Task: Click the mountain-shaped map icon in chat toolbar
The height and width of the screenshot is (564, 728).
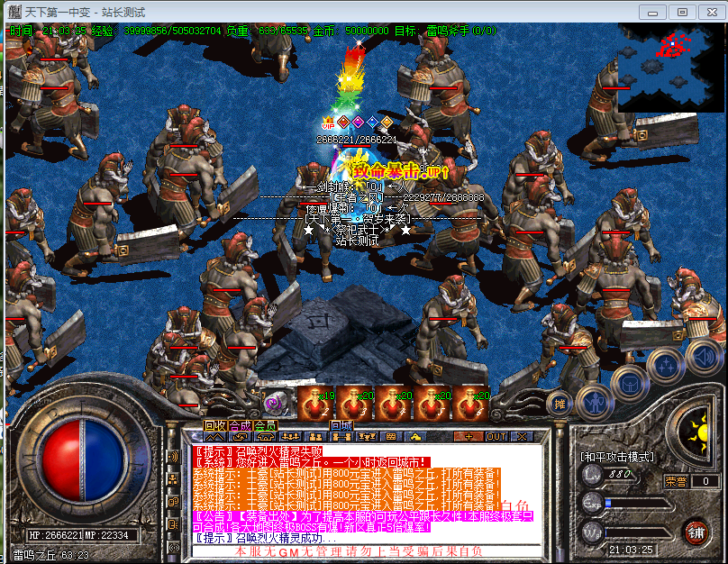Action: coord(215,437)
